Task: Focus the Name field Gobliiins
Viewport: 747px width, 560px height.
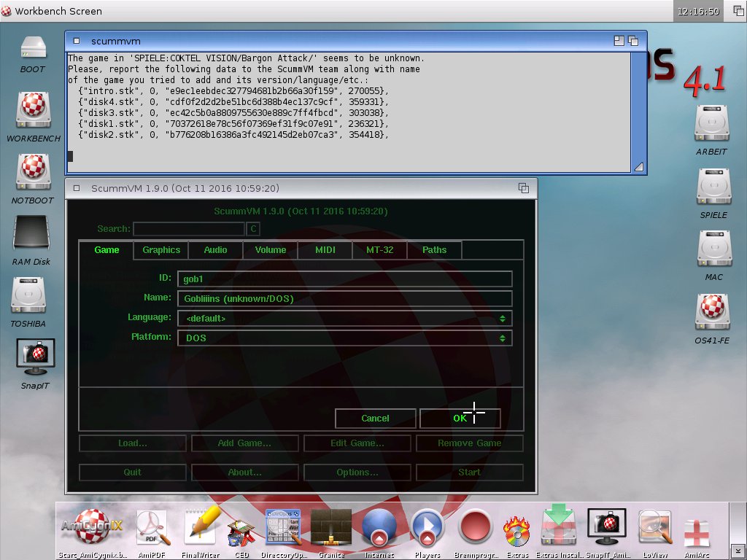Action: click(x=345, y=298)
